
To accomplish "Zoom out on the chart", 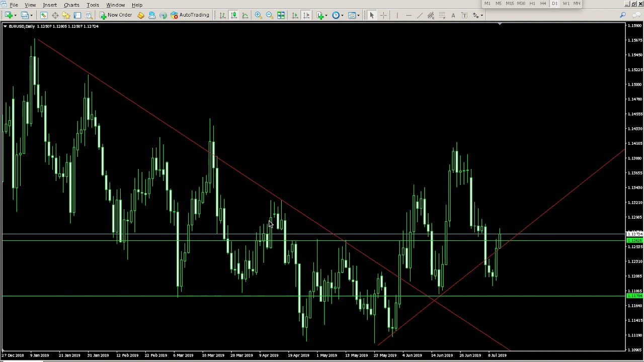I will pyautogui.click(x=269, y=15).
